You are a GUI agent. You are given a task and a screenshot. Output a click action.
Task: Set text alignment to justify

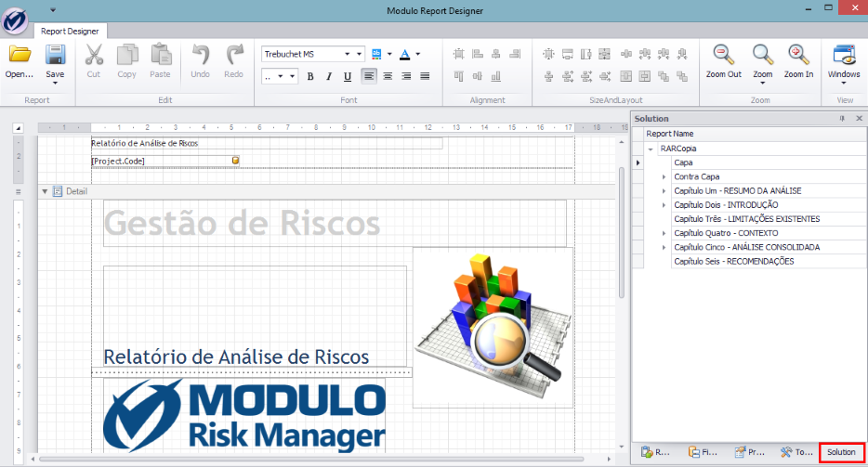425,76
